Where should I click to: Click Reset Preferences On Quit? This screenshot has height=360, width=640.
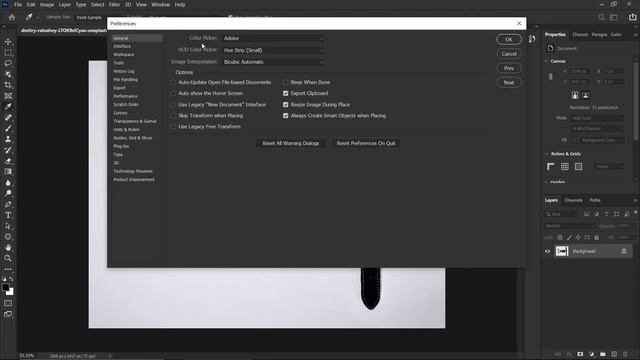(x=366, y=143)
